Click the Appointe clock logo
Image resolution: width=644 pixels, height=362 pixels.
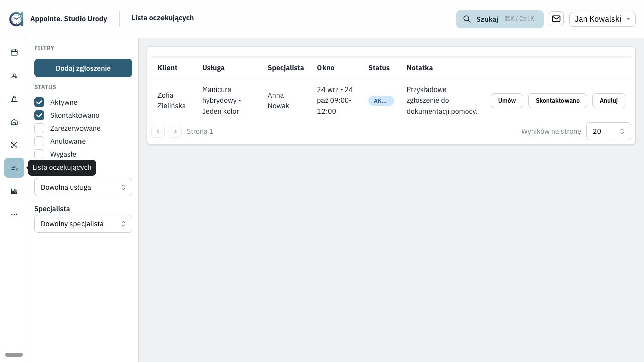(x=16, y=19)
